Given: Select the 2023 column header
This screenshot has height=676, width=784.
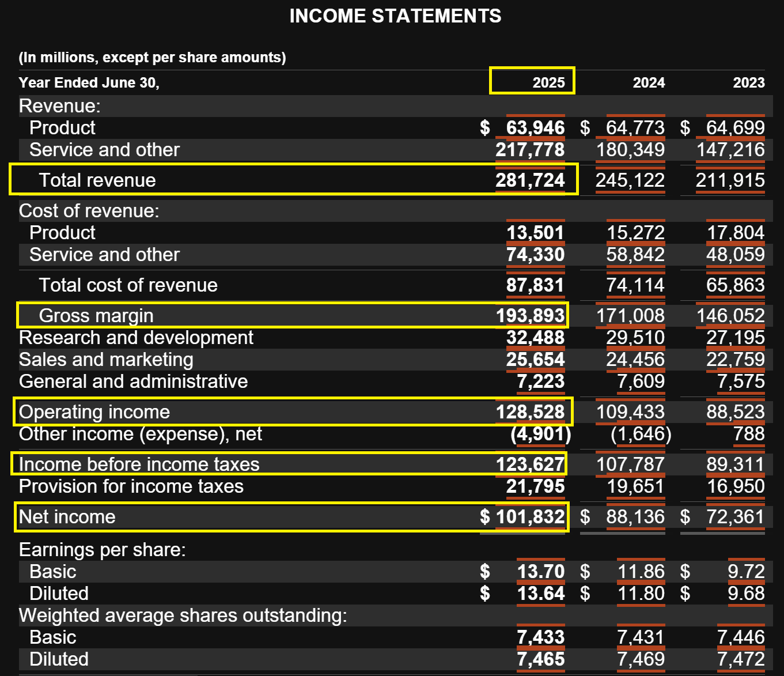Looking at the screenshot, I should point(749,82).
